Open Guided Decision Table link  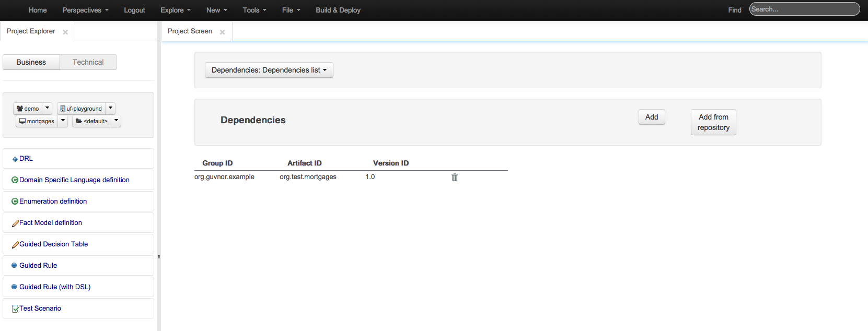tap(53, 244)
